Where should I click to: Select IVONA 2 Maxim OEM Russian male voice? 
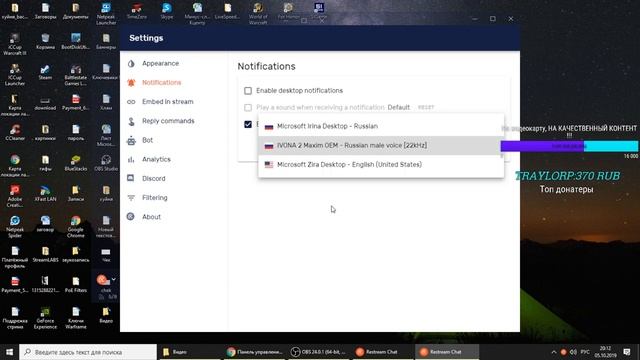[381, 145]
